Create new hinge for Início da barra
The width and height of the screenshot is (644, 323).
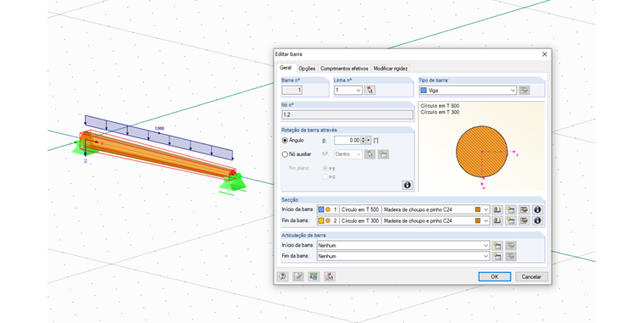pos(497,245)
